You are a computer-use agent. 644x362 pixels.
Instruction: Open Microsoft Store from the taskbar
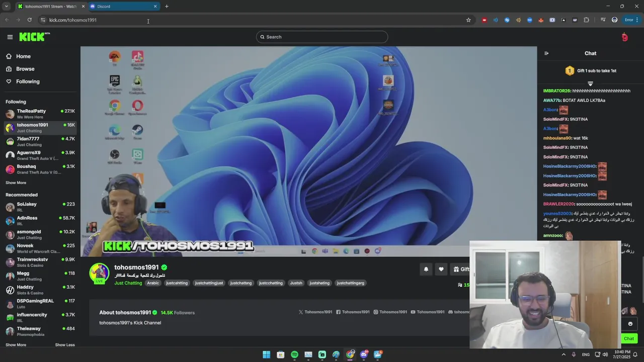click(281, 354)
